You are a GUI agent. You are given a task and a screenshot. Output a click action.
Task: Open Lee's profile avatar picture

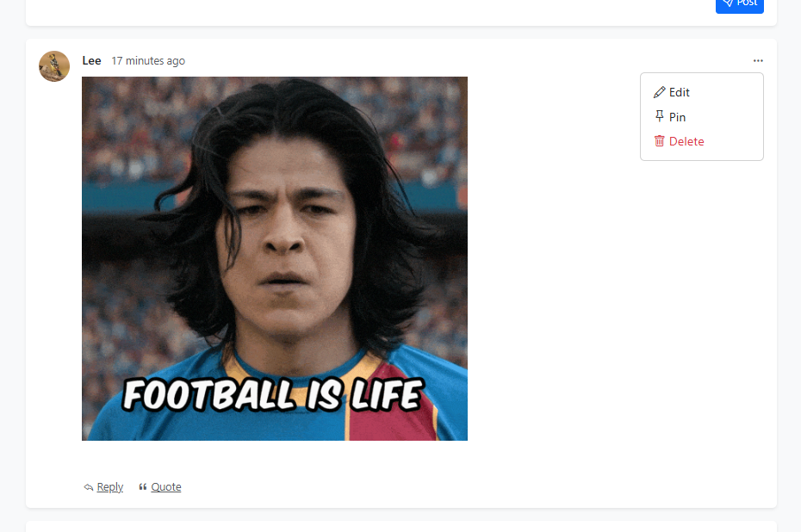tap(54, 66)
